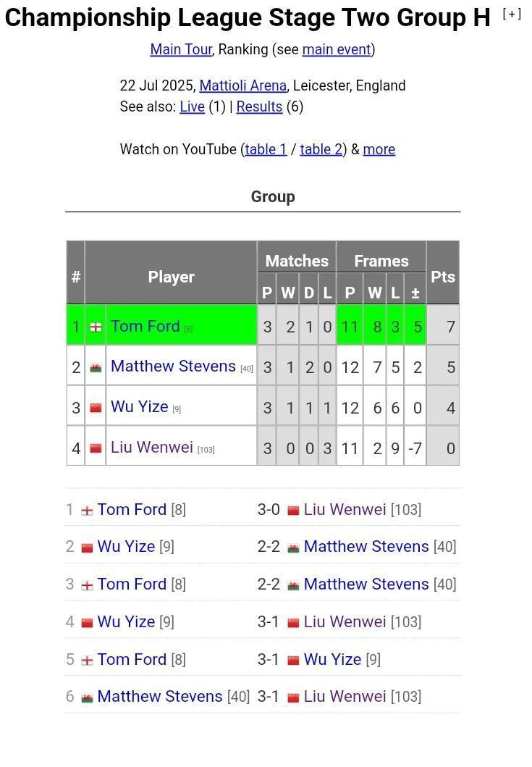Click China flag icon in Wu Yize's standings row

[96, 408]
